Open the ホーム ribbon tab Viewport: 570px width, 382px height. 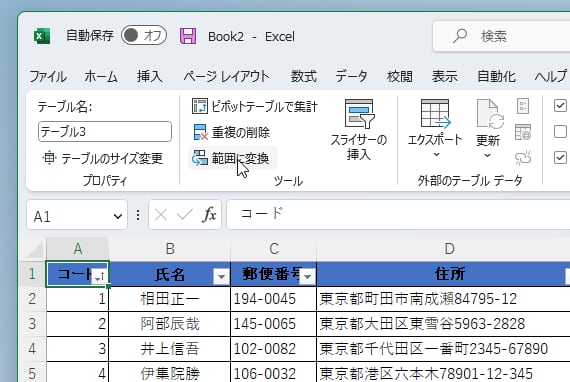point(101,77)
